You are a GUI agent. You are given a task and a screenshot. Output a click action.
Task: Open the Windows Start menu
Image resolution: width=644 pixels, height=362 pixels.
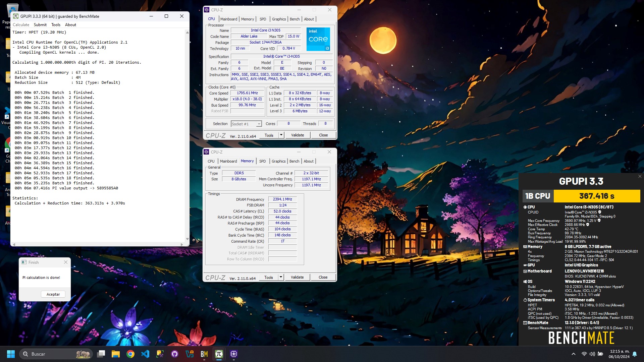click(x=11, y=354)
